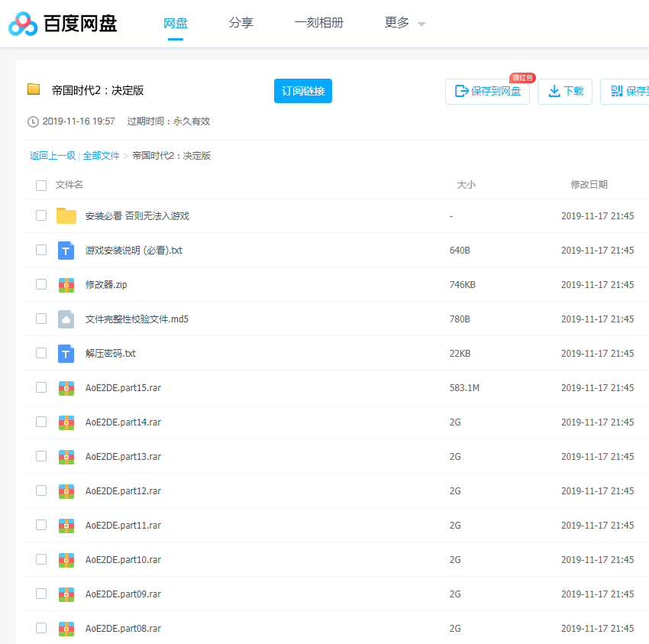The width and height of the screenshot is (649, 644).
Task: Click archive icon for AoE2DE.part11.rar
Action: click(66, 526)
